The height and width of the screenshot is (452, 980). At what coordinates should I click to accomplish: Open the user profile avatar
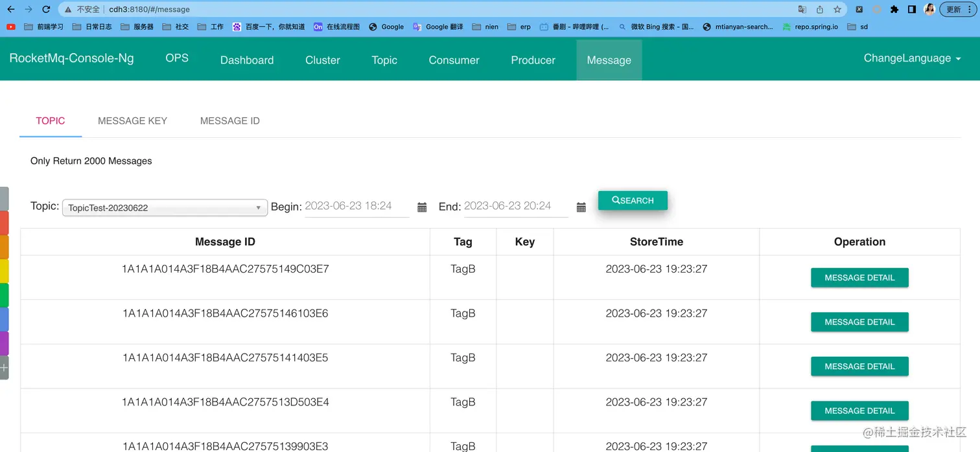click(x=929, y=10)
